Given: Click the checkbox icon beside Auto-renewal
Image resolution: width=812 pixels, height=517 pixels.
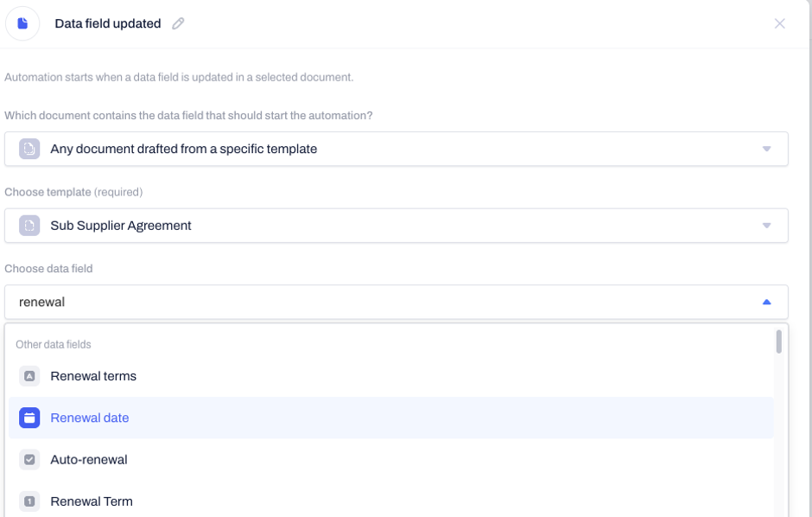Looking at the screenshot, I should (29, 459).
